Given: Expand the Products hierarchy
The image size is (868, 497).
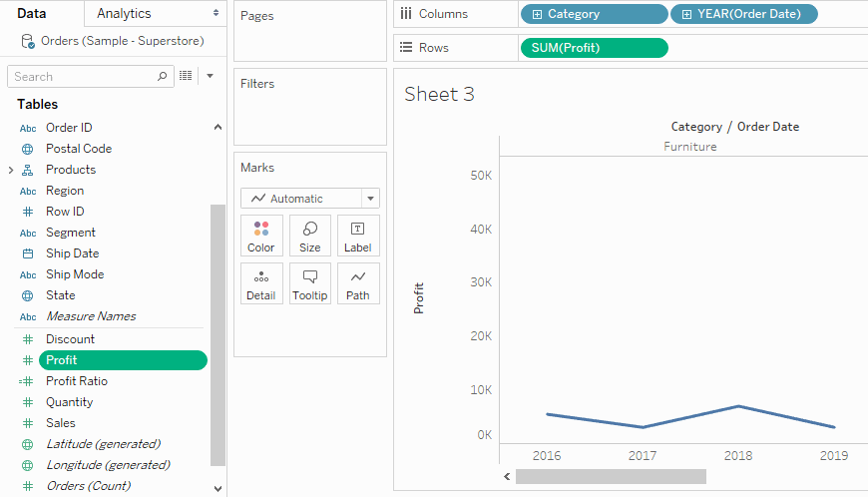Looking at the screenshot, I should 11,170.
